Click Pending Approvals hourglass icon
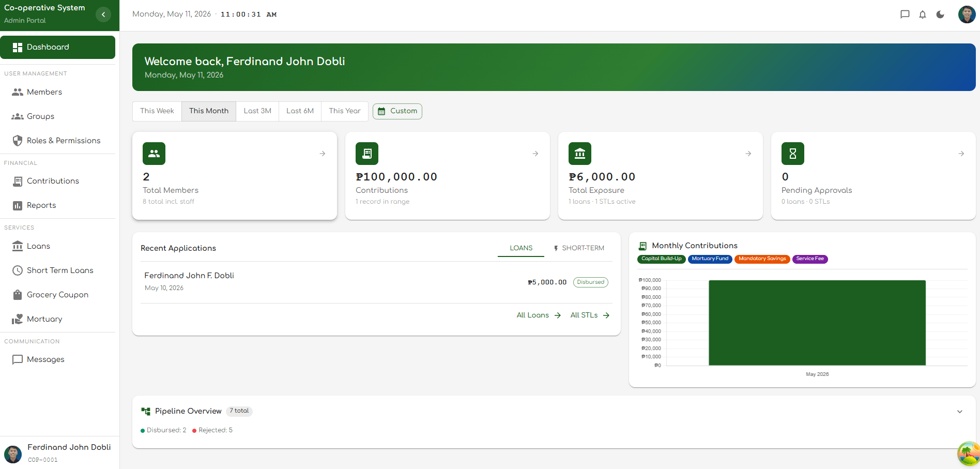The width and height of the screenshot is (980, 469). [x=793, y=154]
